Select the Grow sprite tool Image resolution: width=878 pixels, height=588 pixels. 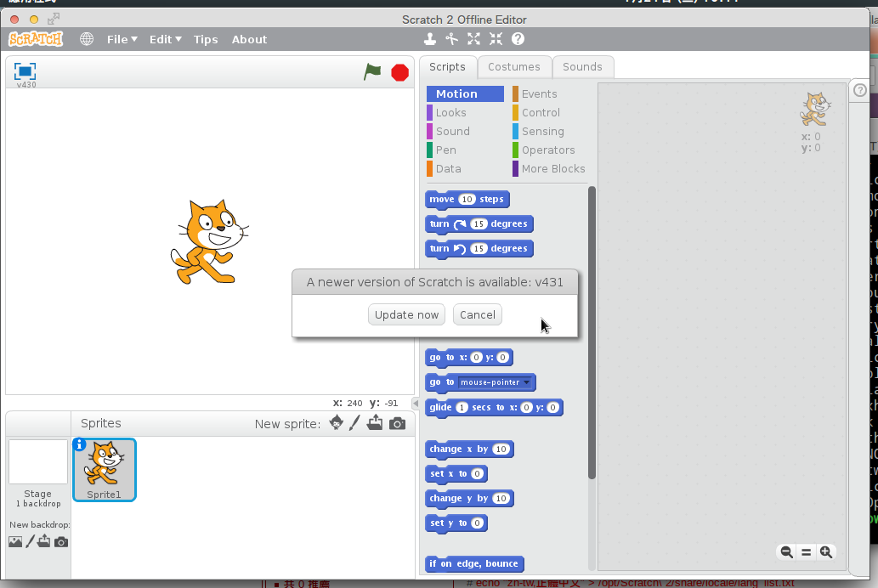click(473, 38)
